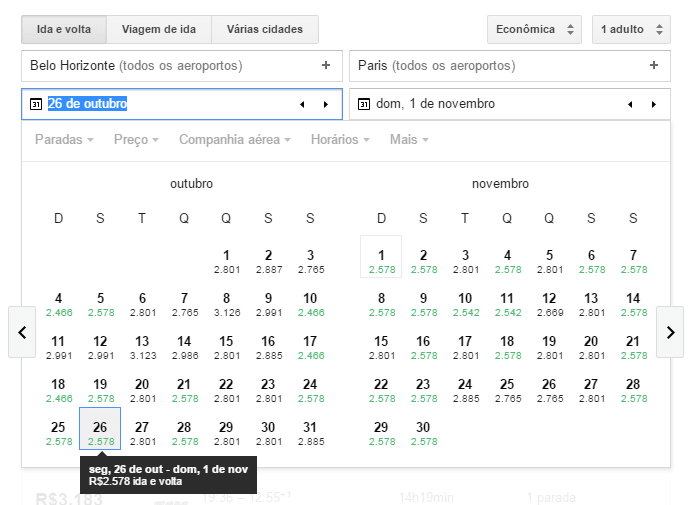Switch to Viagem de ida
Screen dimensions: 693x505
[x=159, y=29]
